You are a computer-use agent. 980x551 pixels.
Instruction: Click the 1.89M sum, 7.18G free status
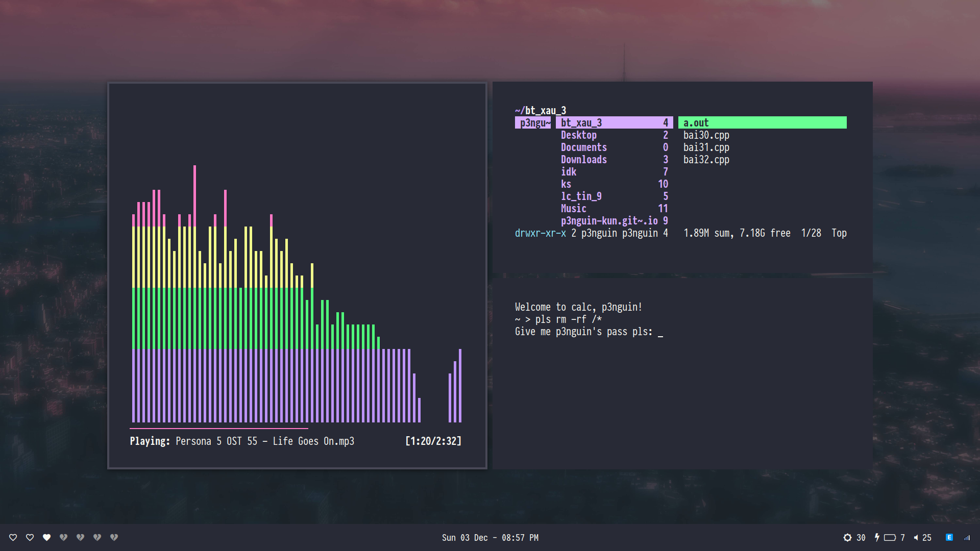(x=737, y=233)
